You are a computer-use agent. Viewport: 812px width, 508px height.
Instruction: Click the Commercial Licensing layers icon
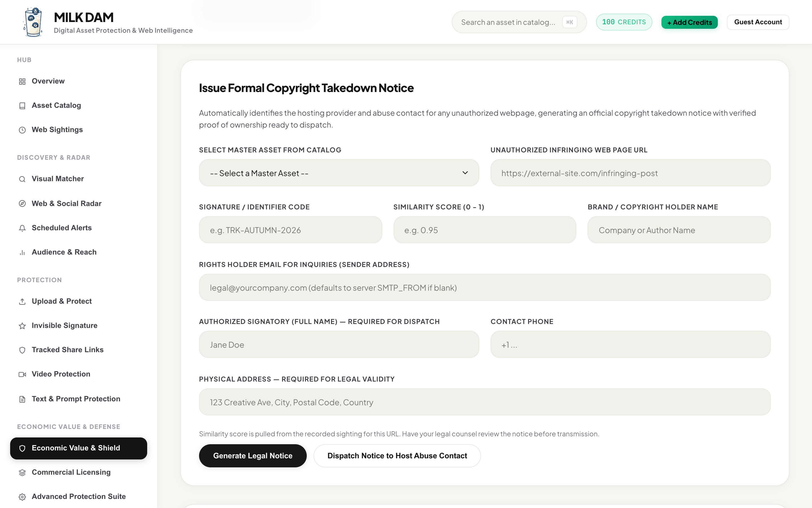click(x=22, y=473)
